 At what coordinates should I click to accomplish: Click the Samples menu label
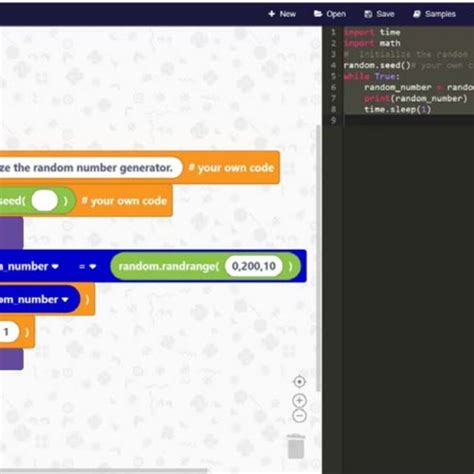pyautogui.click(x=440, y=14)
